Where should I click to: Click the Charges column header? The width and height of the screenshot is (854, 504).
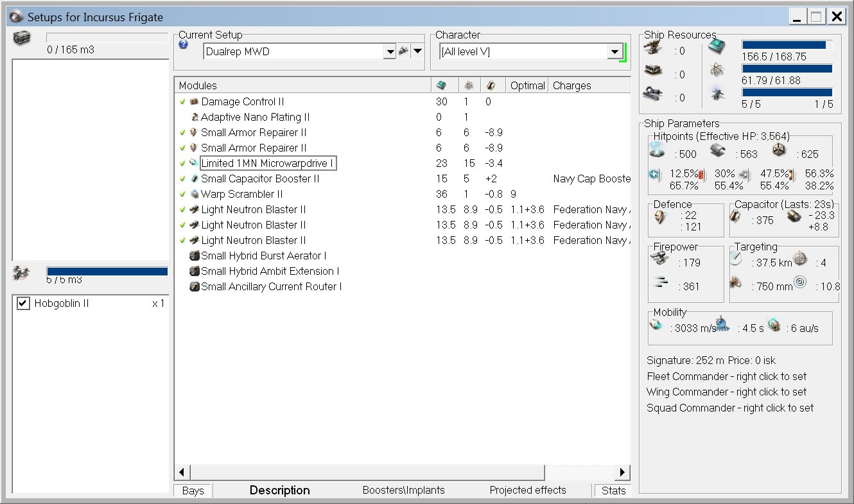click(x=589, y=85)
